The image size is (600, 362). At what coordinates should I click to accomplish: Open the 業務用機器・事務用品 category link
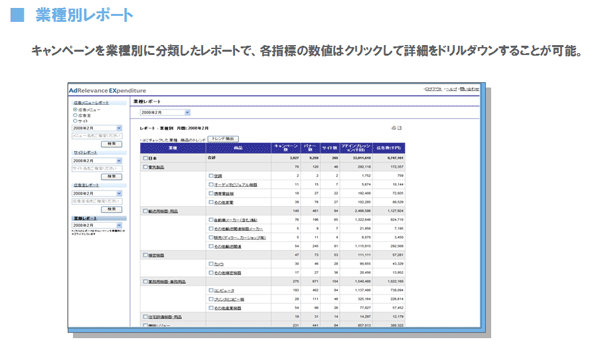pos(167,282)
